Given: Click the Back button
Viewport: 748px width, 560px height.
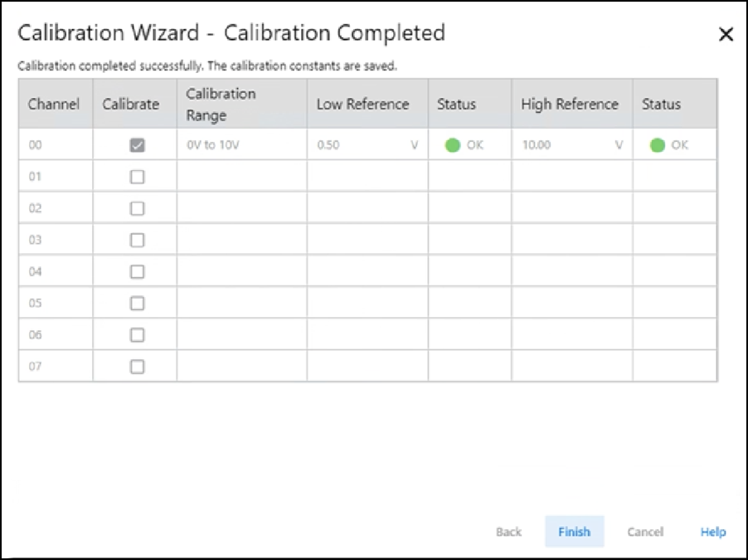Looking at the screenshot, I should coord(508,532).
